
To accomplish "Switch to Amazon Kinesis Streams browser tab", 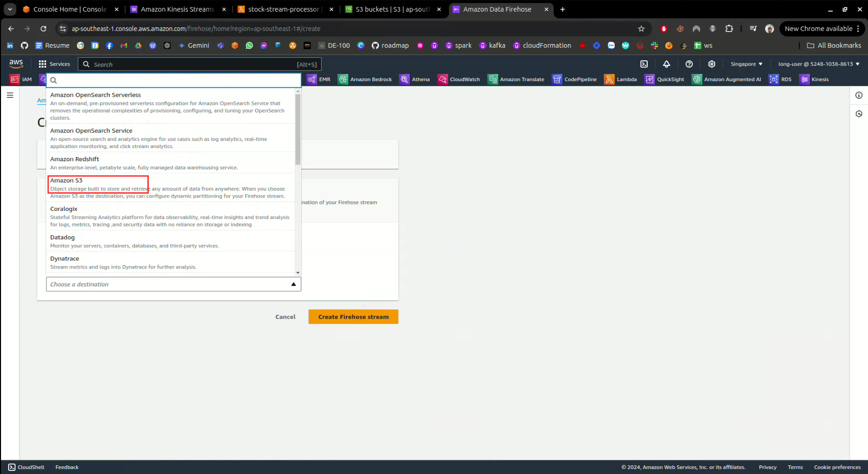I will 177,9.
